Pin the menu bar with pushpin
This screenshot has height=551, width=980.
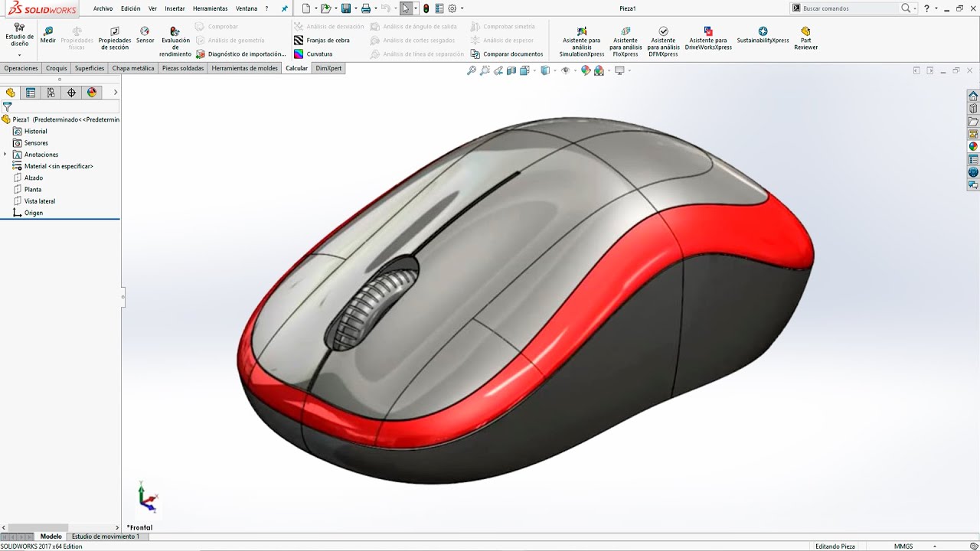285,8
